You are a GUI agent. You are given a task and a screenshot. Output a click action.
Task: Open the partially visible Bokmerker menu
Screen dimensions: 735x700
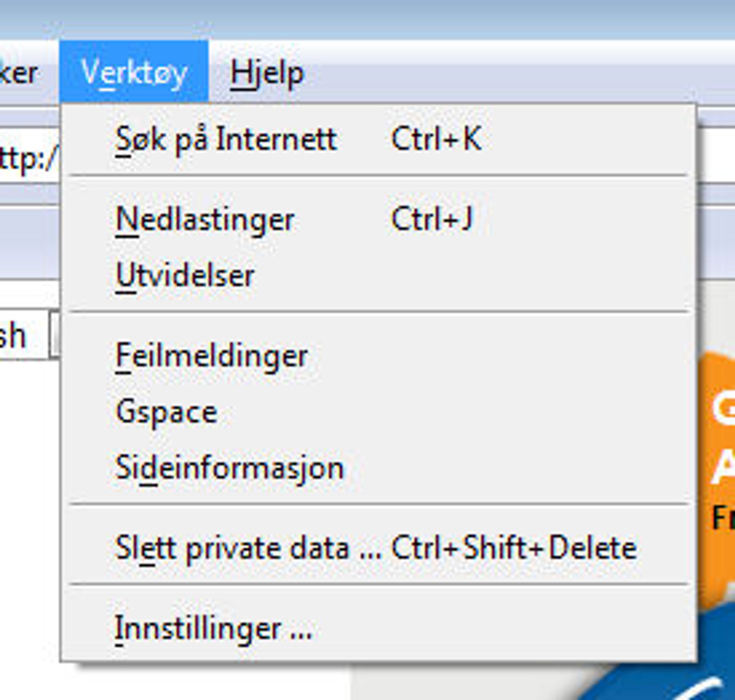pyautogui.click(x=19, y=73)
